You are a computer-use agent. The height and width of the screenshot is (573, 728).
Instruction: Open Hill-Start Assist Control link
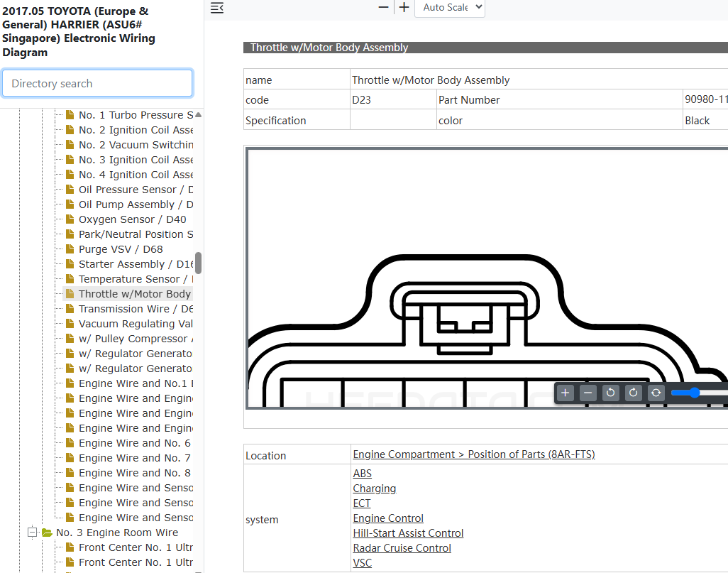(408, 533)
